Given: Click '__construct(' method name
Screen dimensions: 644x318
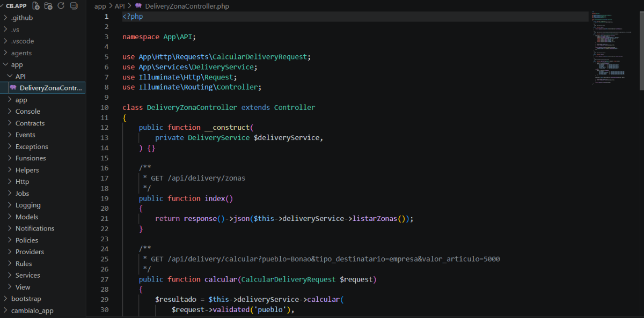Looking at the screenshot, I should click(x=229, y=128).
